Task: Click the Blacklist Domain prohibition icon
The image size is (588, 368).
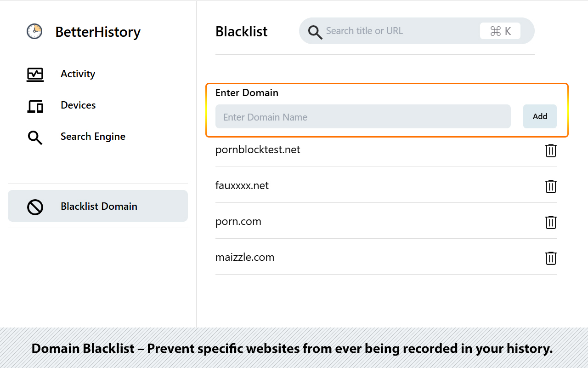Action: 35,207
